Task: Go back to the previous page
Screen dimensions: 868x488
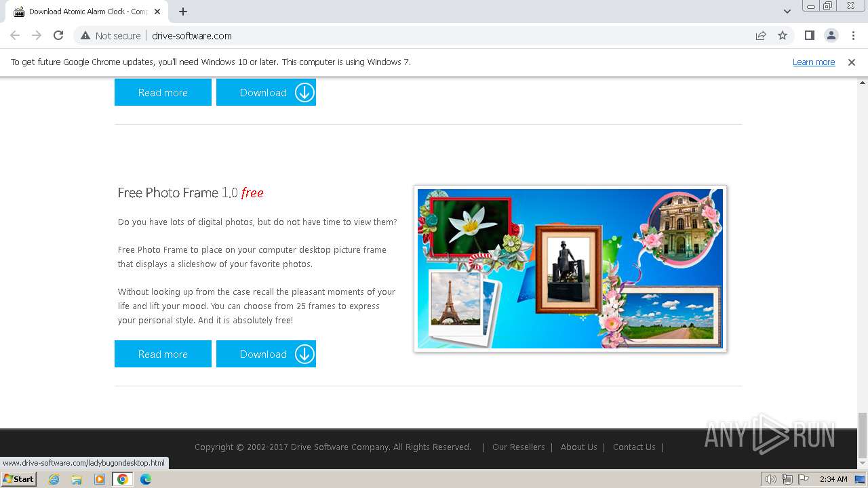Action: pyautogui.click(x=15, y=35)
